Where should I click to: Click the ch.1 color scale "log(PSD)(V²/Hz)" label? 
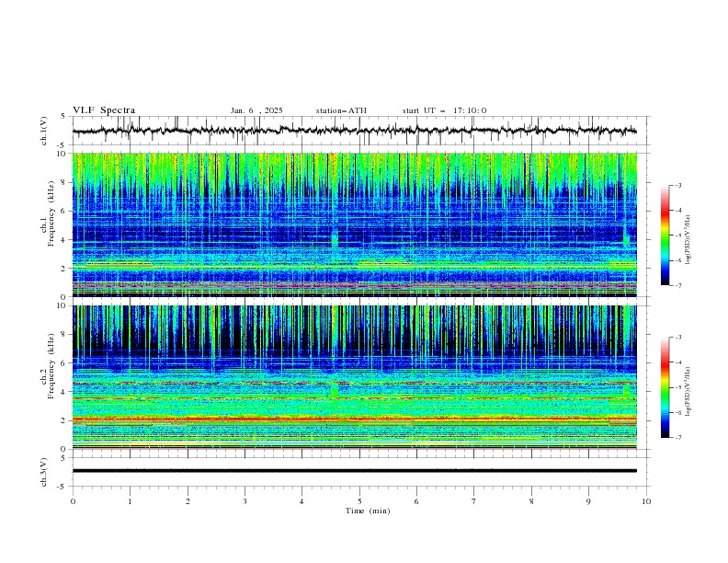[688, 240]
